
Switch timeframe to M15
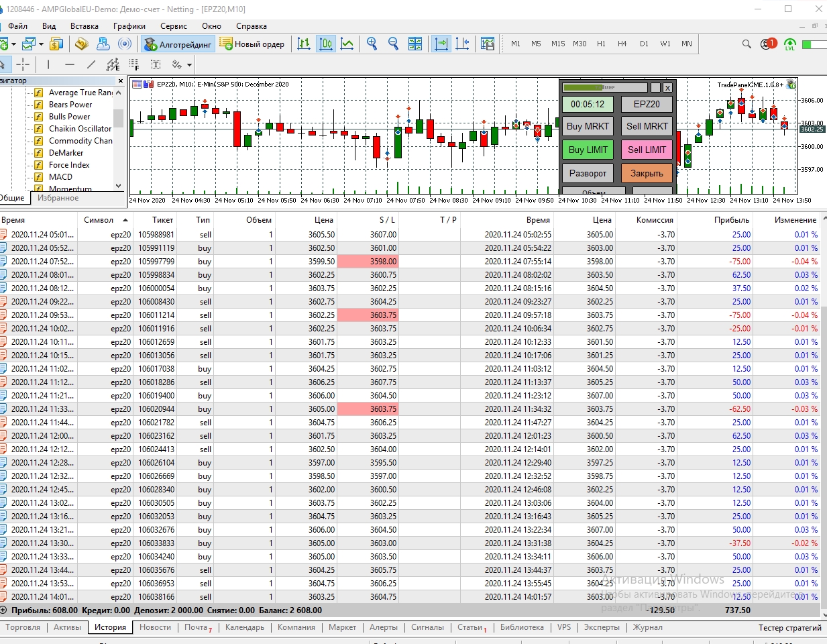[x=558, y=44]
